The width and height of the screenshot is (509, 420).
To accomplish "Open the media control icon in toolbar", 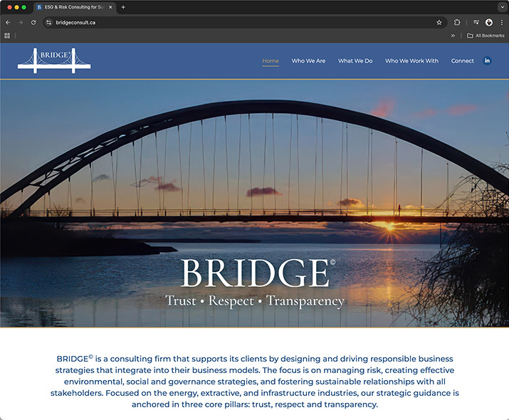I will pyautogui.click(x=476, y=22).
